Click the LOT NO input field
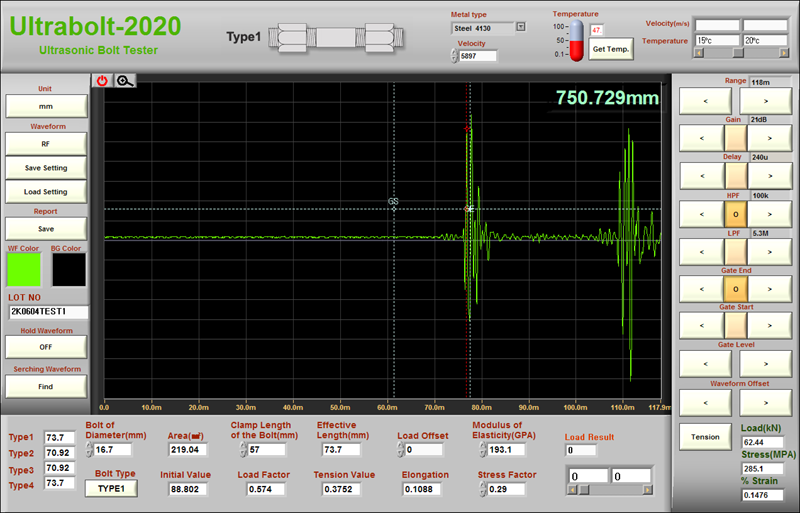Image resolution: width=800 pixels, height=513 pixels. [48, 311]
